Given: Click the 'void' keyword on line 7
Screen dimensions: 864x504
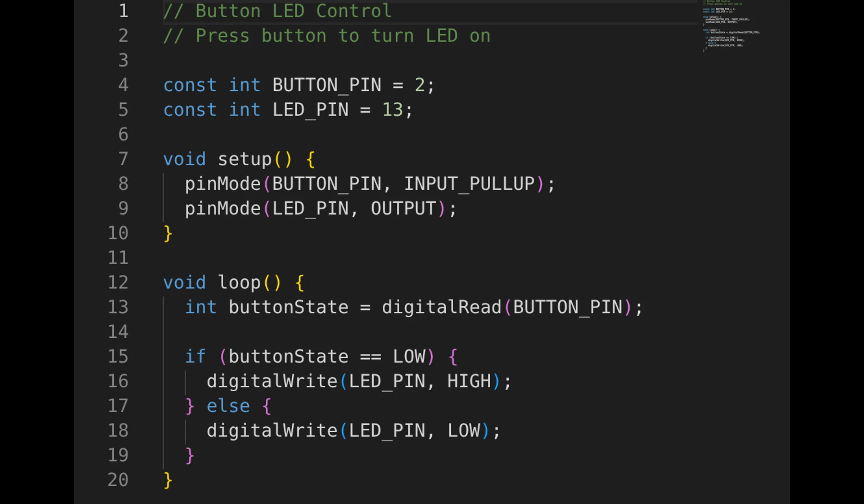Looking at the screenshot, I should click(184, 159).
